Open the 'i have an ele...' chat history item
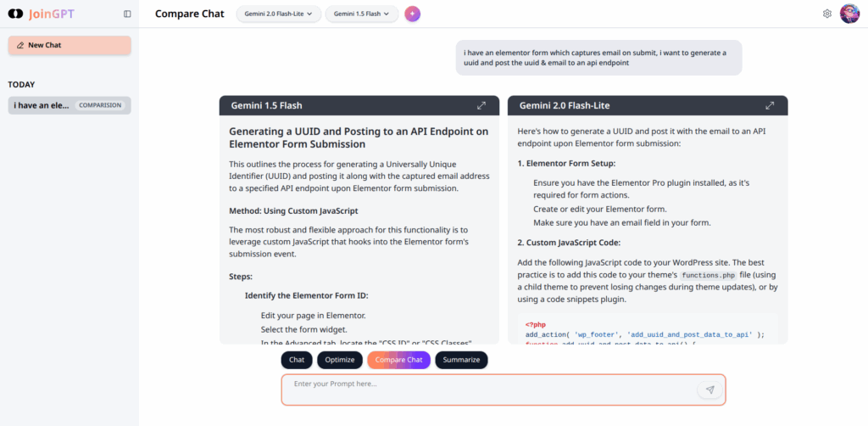The image size is (868, 426). point(41,105)
